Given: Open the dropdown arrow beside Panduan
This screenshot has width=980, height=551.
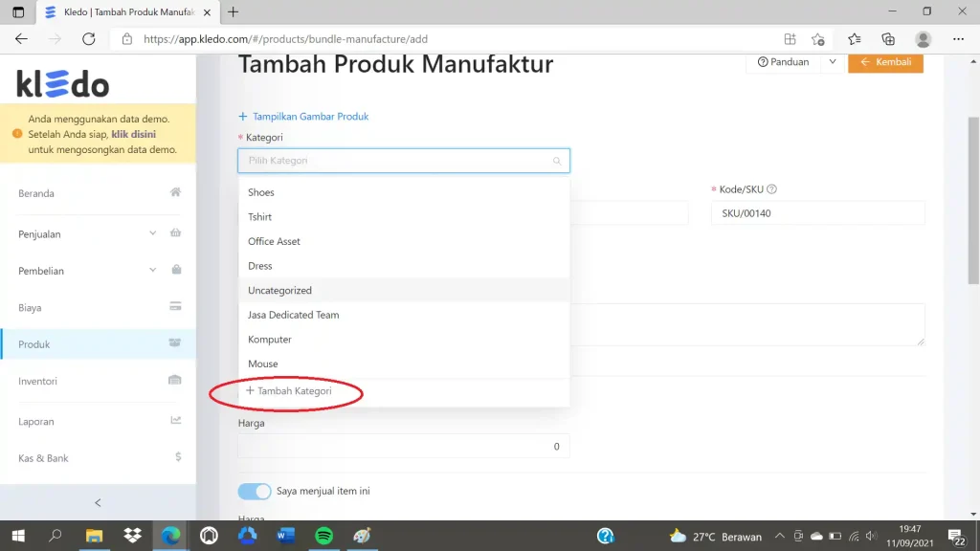Looking at the screenshot, I should [833, 62].
